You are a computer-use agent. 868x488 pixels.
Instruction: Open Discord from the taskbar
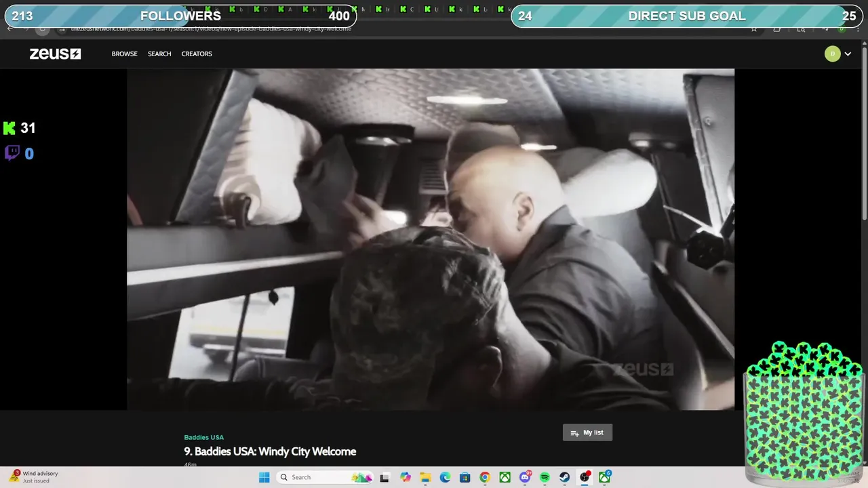point(525,477)
